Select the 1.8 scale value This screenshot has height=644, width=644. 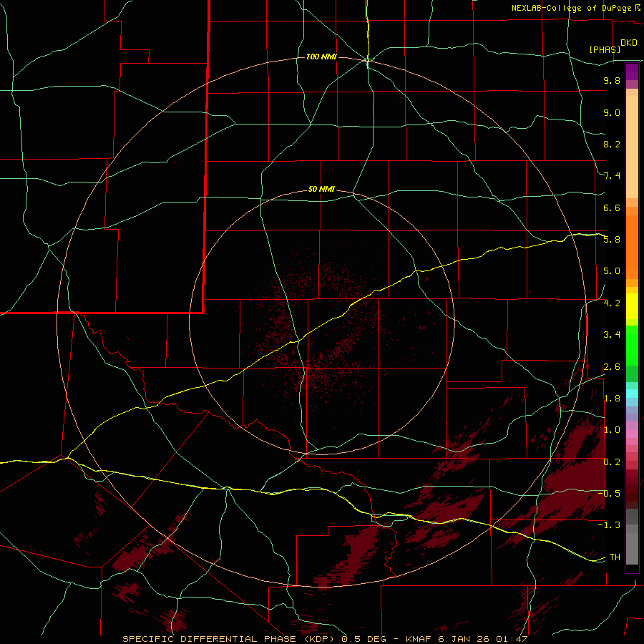[x=612, y=399]
